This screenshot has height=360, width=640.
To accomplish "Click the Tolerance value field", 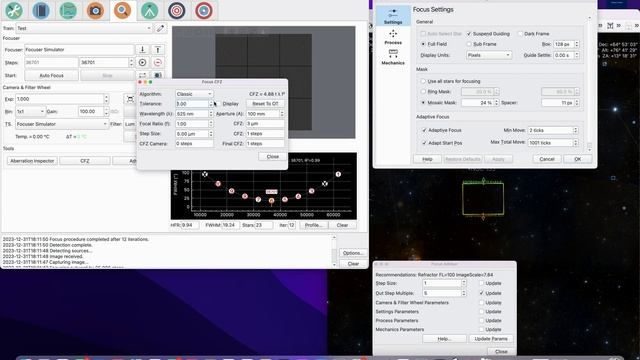I will pyautogui.click(x=192, y=104).
